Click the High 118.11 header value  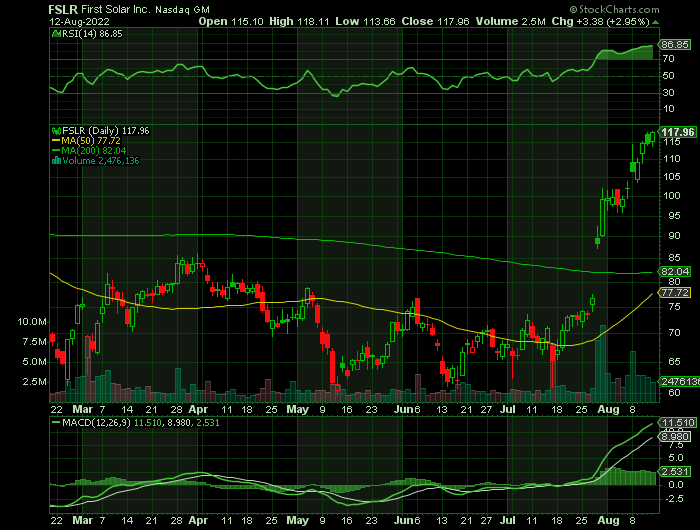click(x=299, y=21)
